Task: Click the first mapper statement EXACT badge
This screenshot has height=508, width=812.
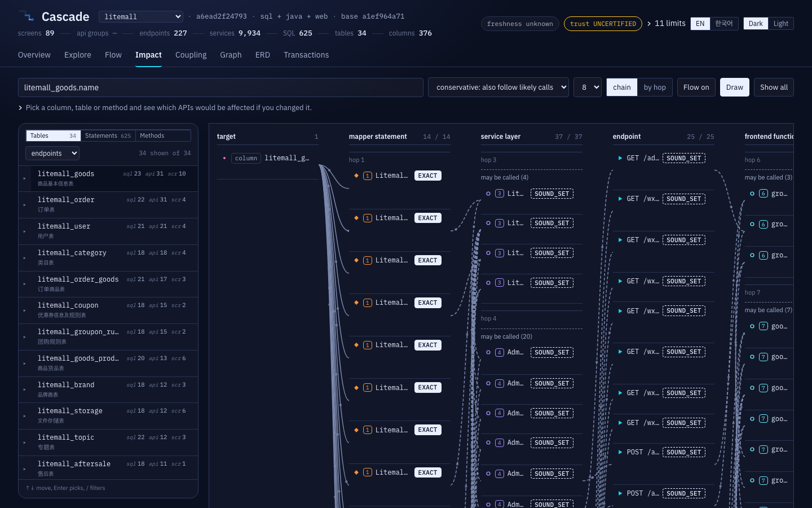Action: pyautogui.click(x=427, y=176)
